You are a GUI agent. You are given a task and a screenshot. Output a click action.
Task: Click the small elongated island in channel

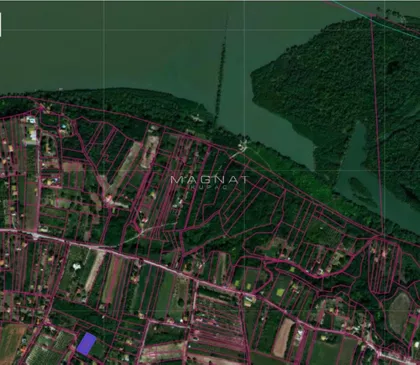click(x=363, y=191)
